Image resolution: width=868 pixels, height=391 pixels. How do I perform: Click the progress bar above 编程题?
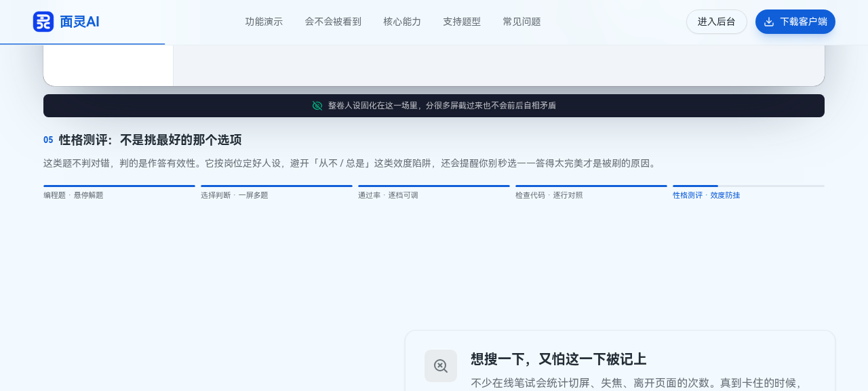[119, 186]
